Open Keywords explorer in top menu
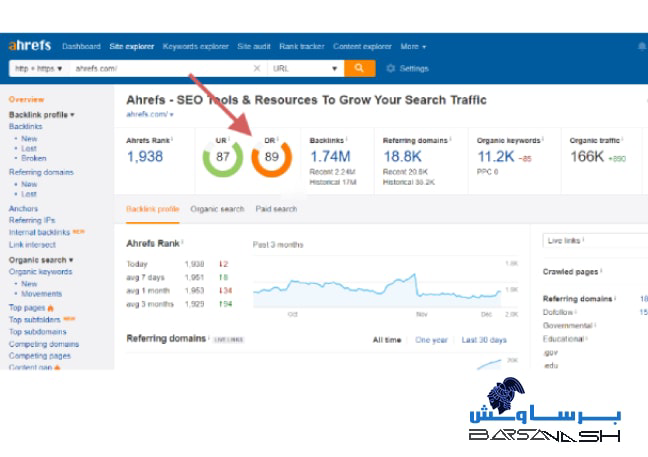 click(x=196, y=46)
